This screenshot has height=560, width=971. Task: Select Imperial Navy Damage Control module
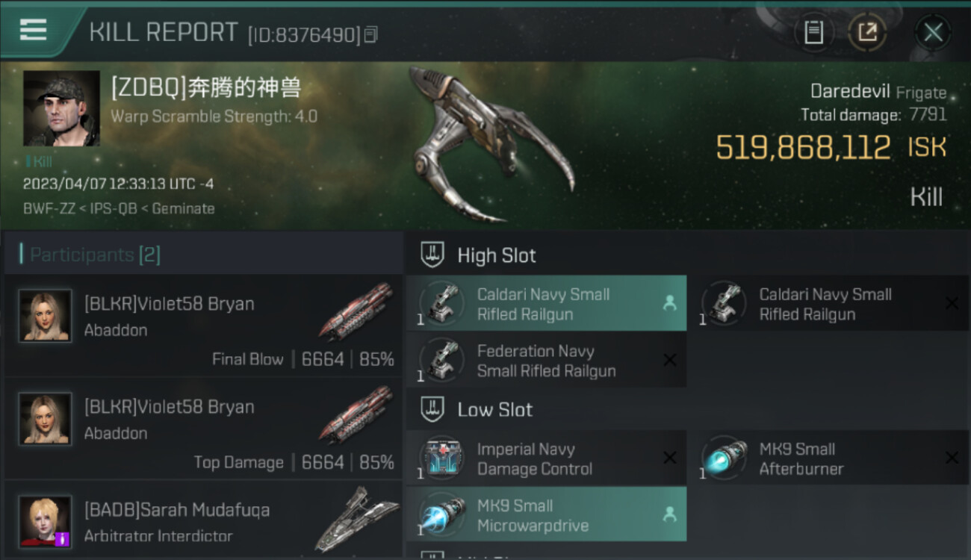(x=546, y=458)
